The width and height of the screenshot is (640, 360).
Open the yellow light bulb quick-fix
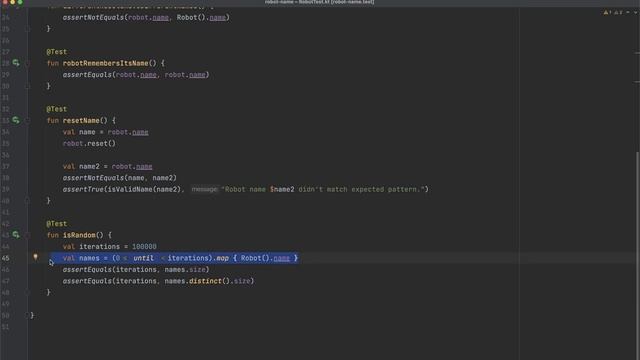pos(36,257)
